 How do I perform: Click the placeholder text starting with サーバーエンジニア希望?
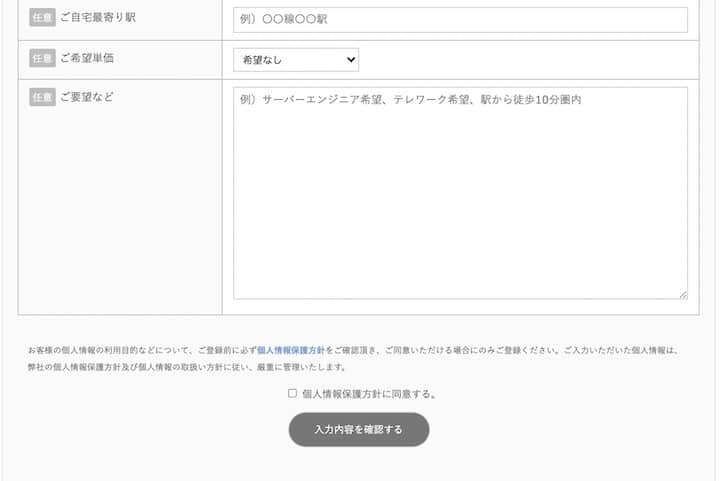[410, 100]
